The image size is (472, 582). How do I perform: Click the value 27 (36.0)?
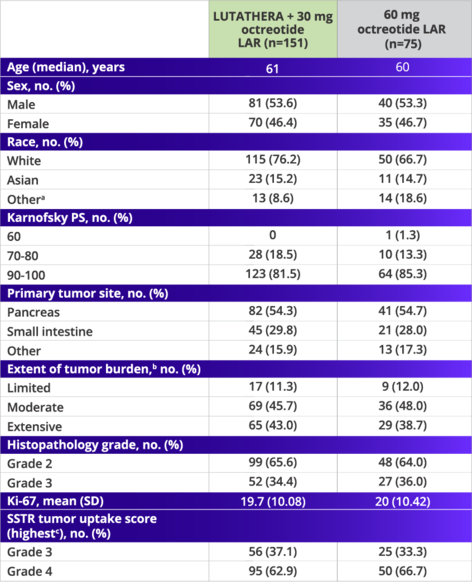[403, 481]
